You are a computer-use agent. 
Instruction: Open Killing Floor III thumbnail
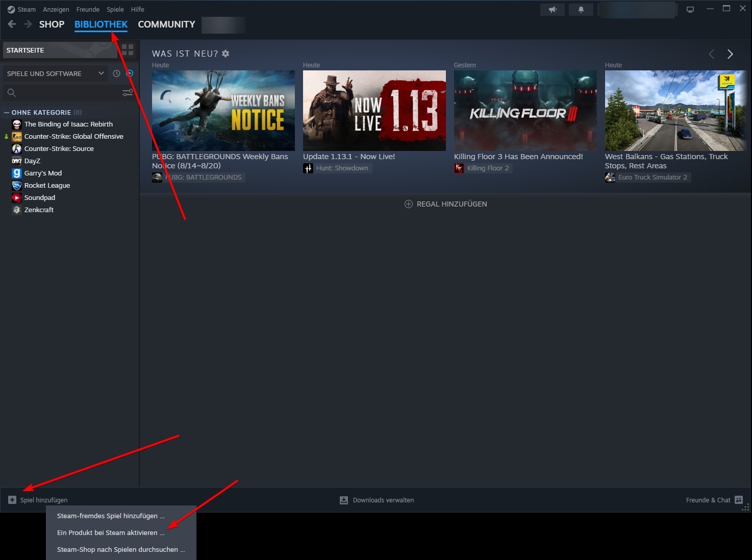pyautogui.click(x=525, y=110)
